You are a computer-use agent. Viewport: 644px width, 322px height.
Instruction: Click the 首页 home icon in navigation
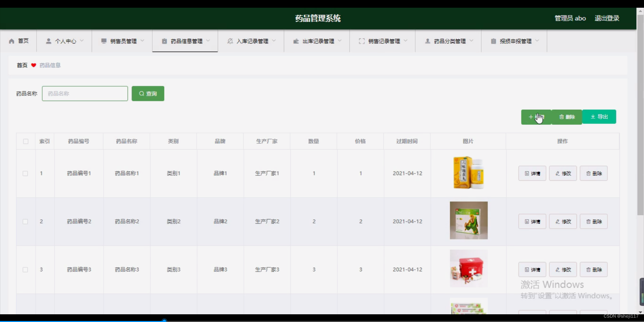11,41
